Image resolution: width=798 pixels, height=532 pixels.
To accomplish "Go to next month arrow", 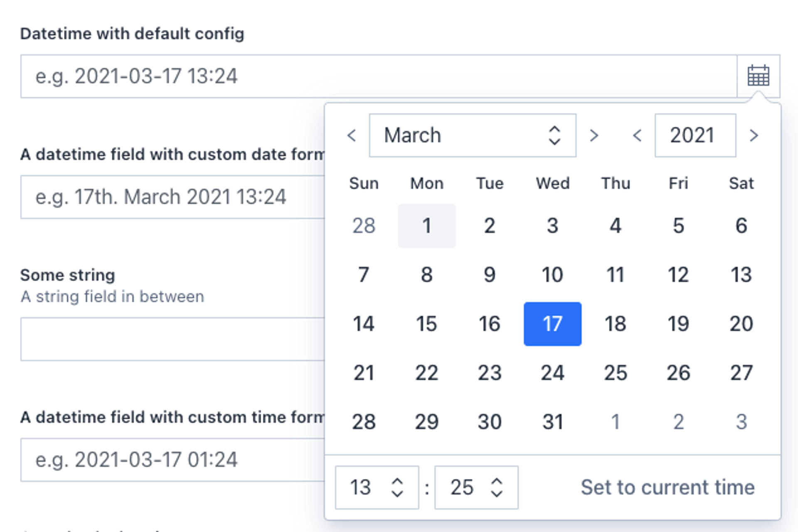I will pyautogui.click(x=594, y=135).
